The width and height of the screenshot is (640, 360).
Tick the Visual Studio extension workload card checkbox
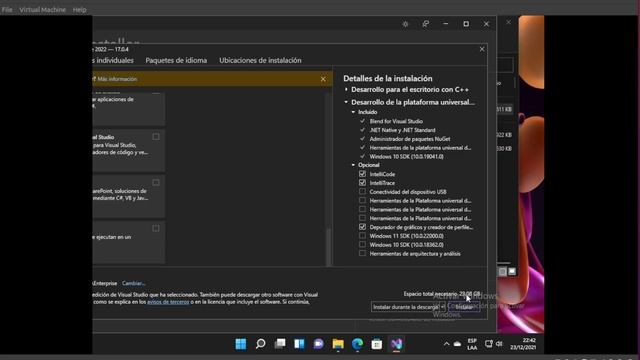click(156, 137)
